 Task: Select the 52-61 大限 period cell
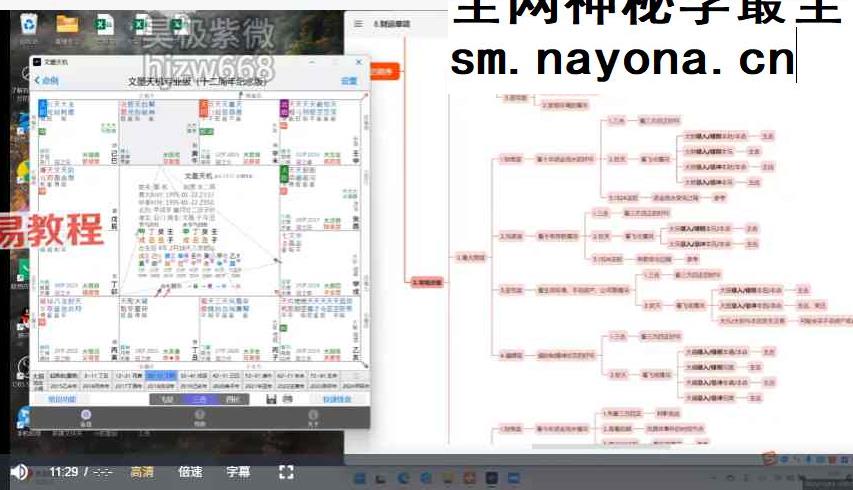[259, 376]
